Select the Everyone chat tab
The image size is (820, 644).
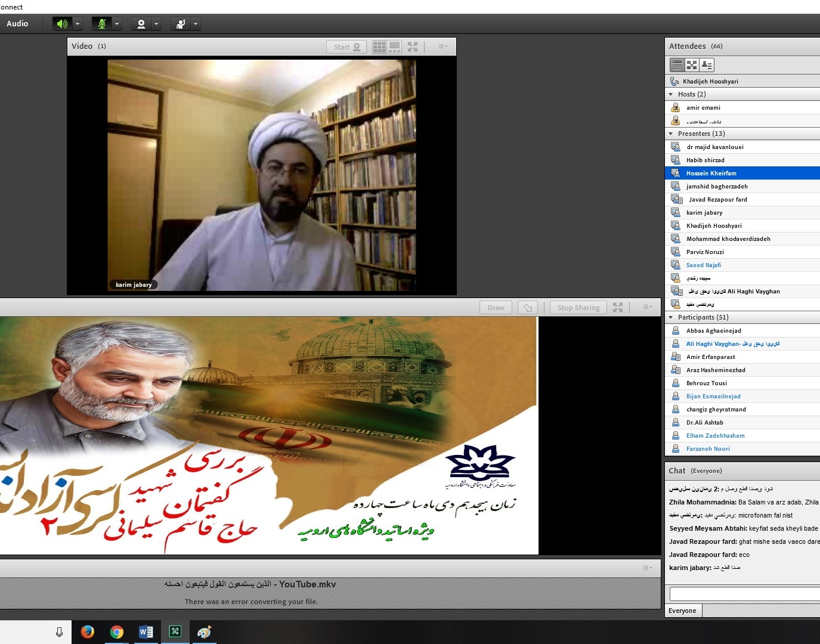(683, 611)
